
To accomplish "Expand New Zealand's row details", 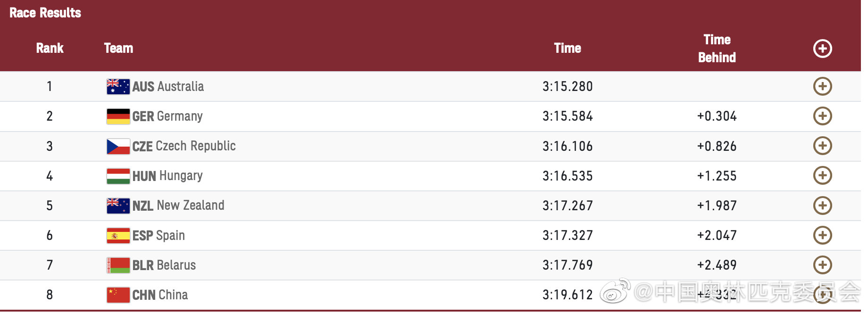I will pos(822,206).
